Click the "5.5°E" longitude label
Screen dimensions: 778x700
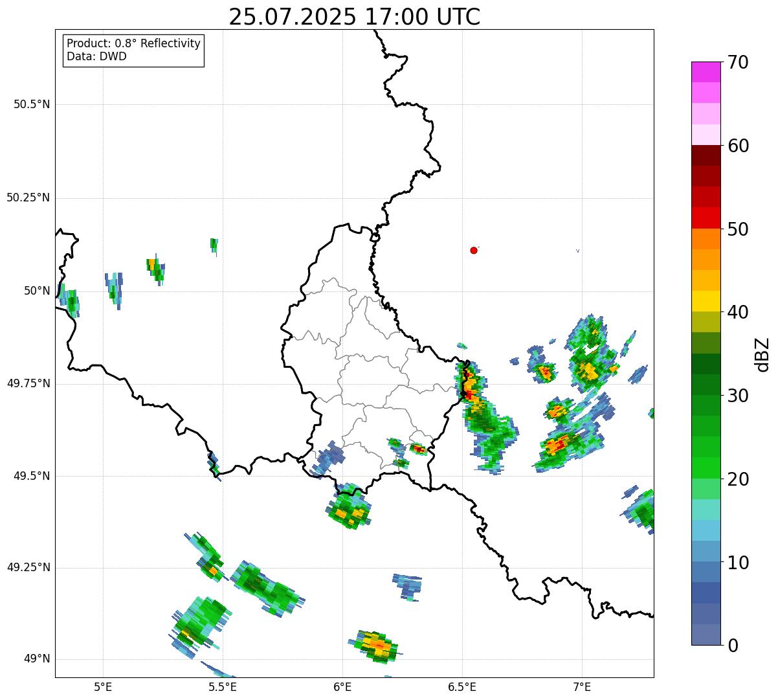[x=223, y=686]
